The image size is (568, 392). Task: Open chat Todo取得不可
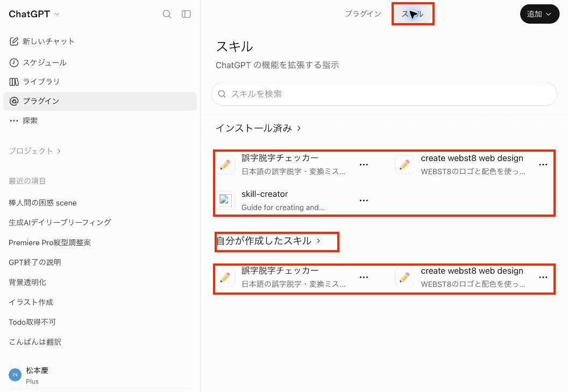[32, 322]
